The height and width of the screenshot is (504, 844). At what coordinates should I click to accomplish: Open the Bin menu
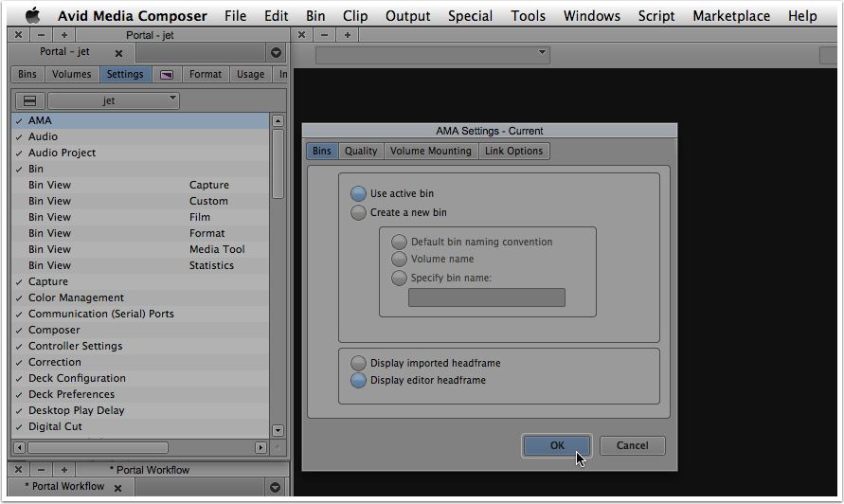tap(315, 16)
